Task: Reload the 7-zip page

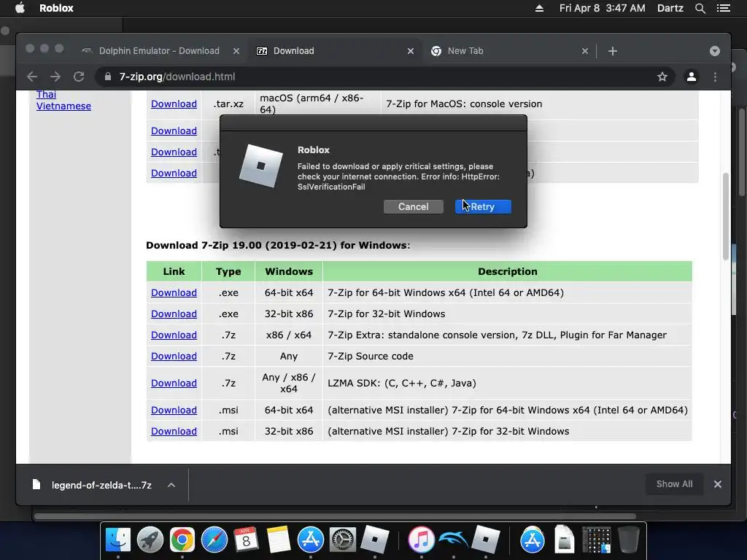Action: tap(79, 77)
